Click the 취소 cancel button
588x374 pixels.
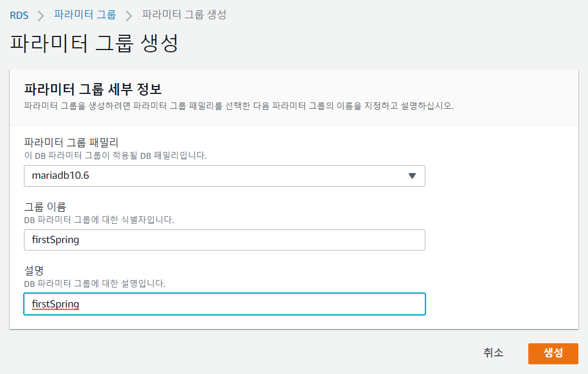pos(493,352)
